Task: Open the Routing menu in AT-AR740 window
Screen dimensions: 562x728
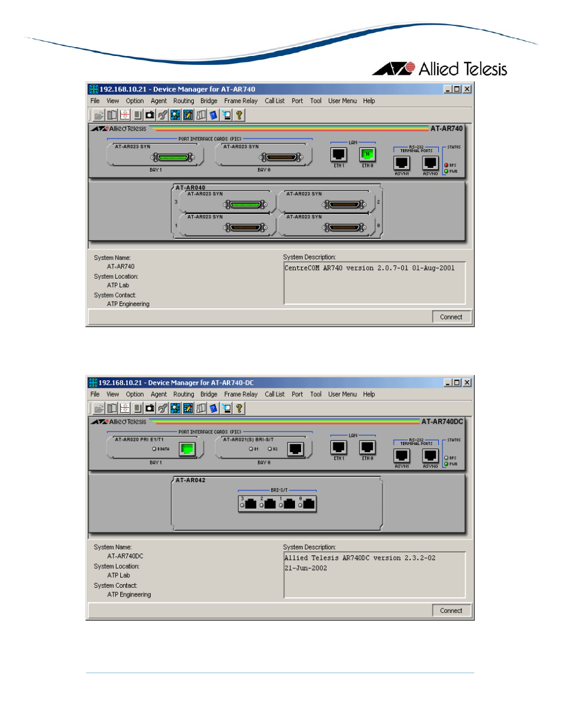Action: click(184, 101)
